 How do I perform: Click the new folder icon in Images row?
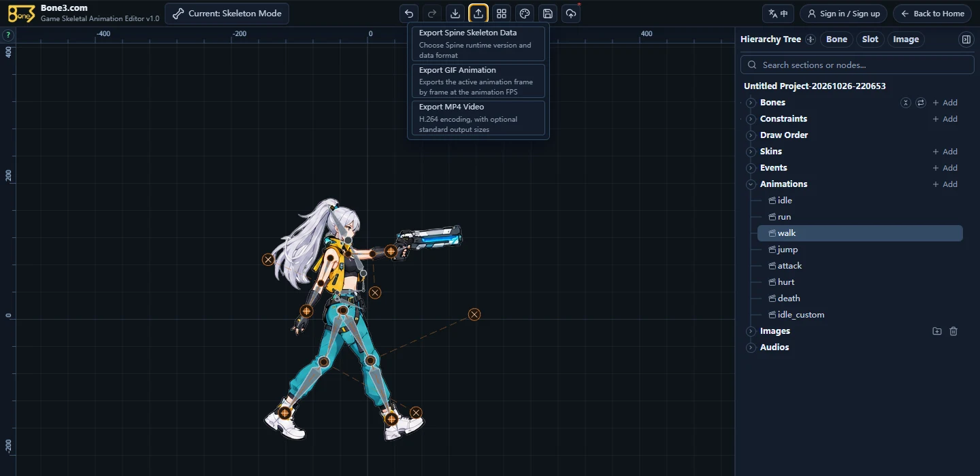coord(937,331)
